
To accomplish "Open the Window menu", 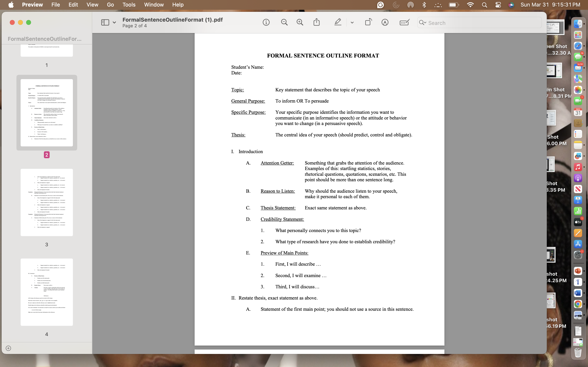I will (x=154, y=5).
